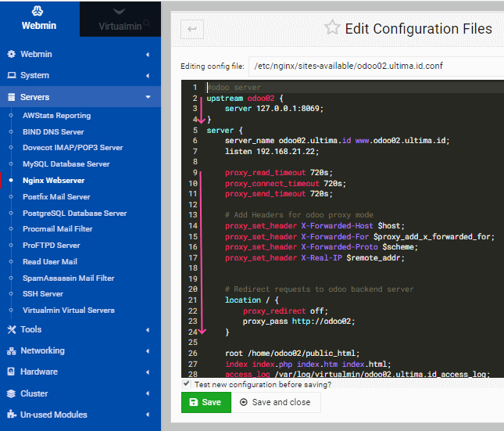Favorite this page with the star icon
The width and height of the screenshot is (504, 431).
click(332, 27)
